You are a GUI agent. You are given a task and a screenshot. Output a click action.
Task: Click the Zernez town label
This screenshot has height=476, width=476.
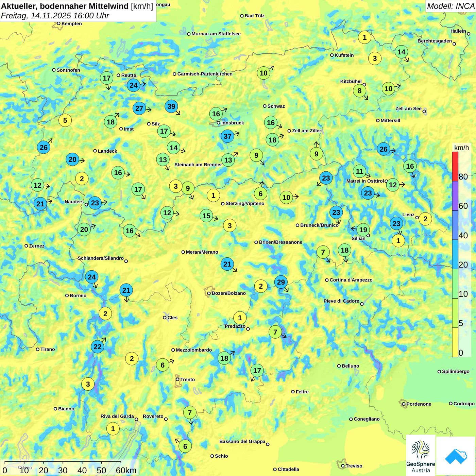pos(37,246)
